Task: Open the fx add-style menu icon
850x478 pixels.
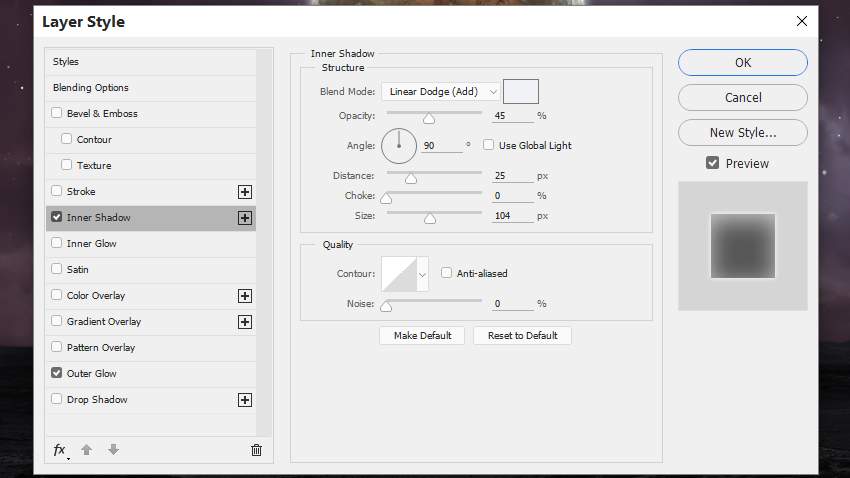Action: coord(60,450)
